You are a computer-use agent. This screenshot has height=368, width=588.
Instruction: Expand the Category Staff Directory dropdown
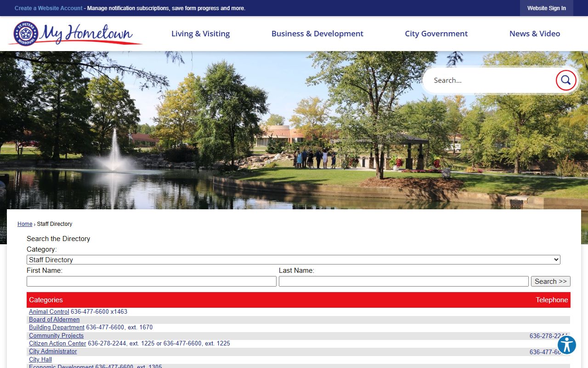(294, 259)
